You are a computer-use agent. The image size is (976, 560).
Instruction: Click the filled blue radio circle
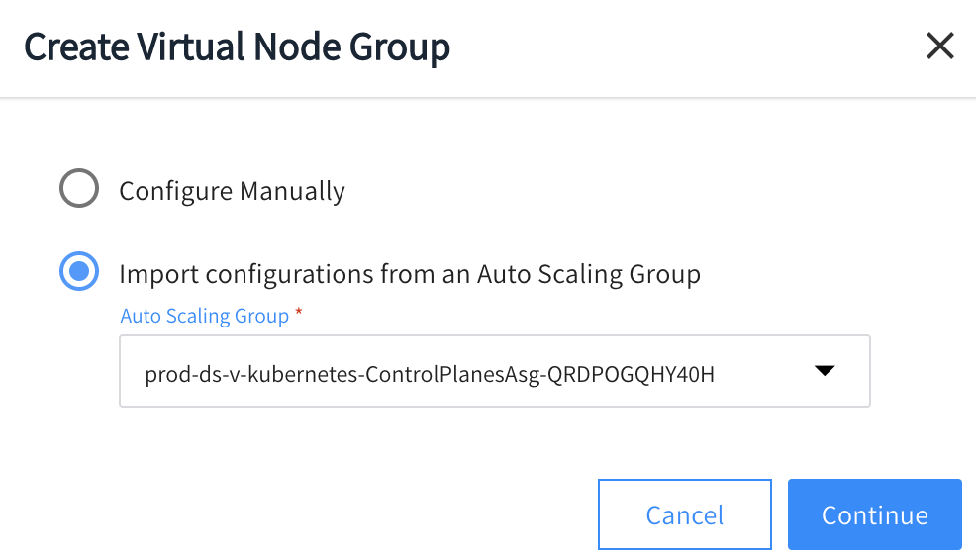point(79,272)
